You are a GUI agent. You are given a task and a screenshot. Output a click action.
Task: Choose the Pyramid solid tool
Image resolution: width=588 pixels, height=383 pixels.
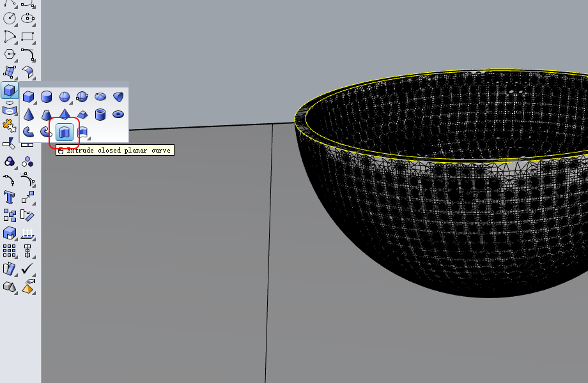[65, 114]
